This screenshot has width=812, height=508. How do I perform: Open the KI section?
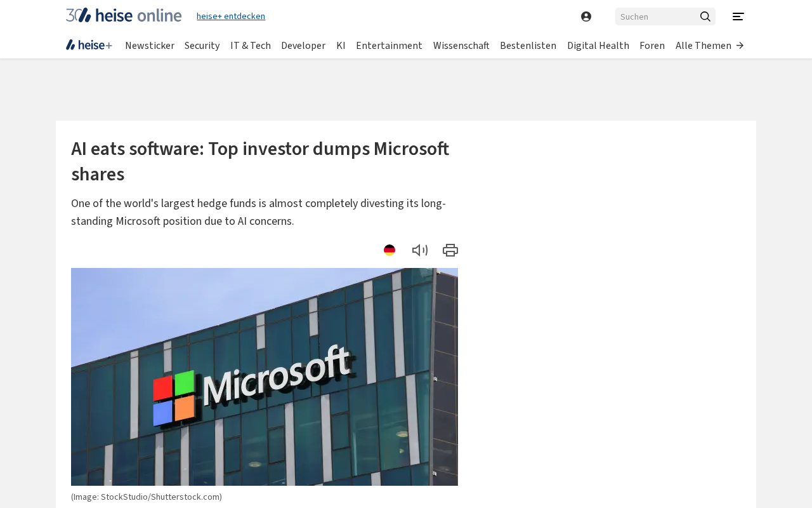(x=341, y=46)
